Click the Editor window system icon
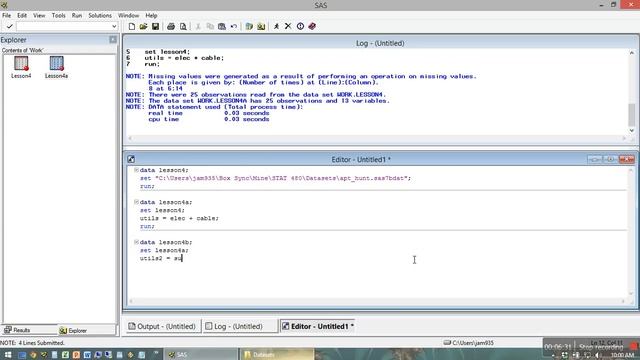Viewport: 640px width, 360px height. (x=131, y=159)
